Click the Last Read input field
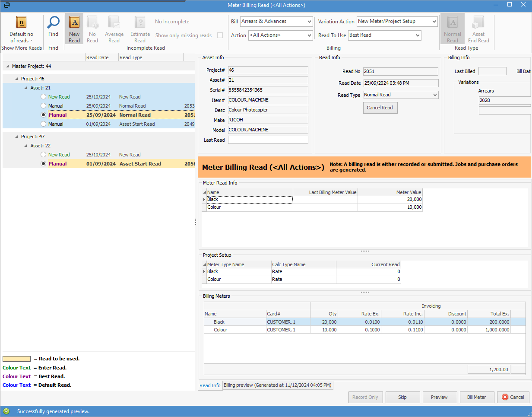This screenshot has height=417, width=532. click(268, 140)
